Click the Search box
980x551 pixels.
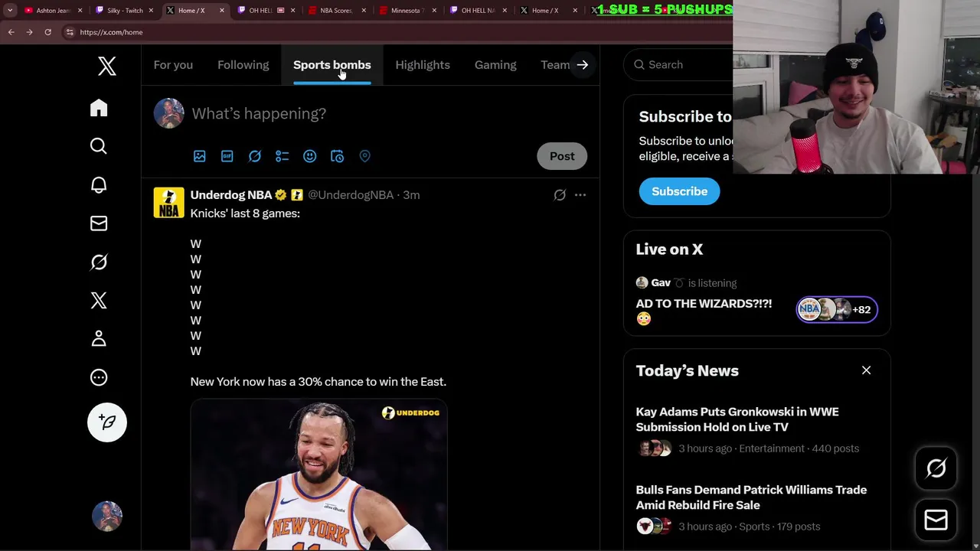pyautogui.click(x=679, y=65)
